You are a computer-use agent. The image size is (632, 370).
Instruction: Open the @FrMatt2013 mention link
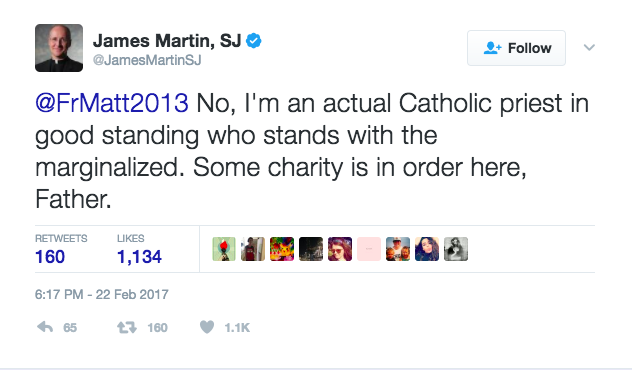coord(112,103)
